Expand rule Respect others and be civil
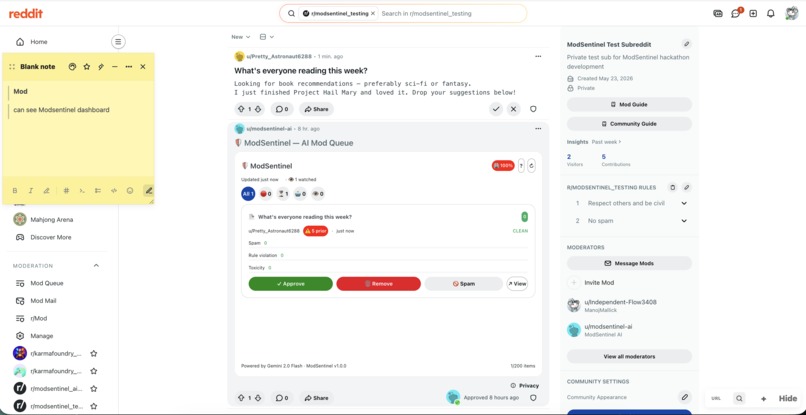Image resolution: width=806 pixels, height=415 pixels. [684, 203]
